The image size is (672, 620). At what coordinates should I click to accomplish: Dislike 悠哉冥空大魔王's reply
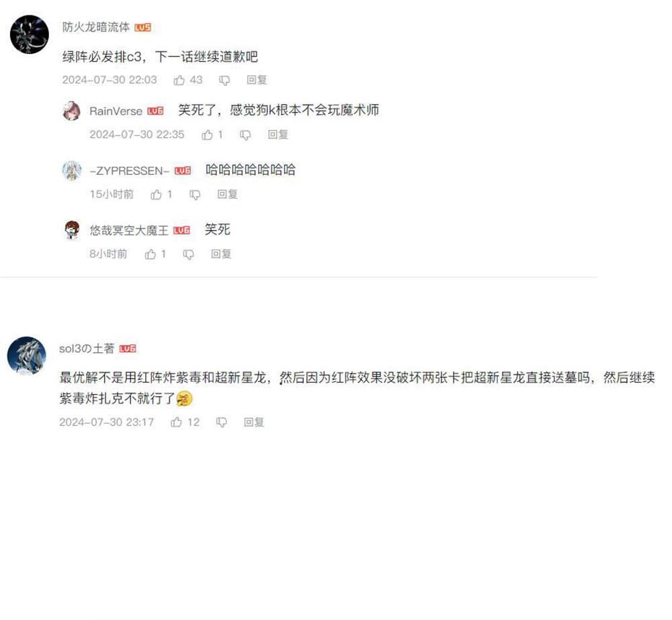pyautogui.click(x=189, y=255)
